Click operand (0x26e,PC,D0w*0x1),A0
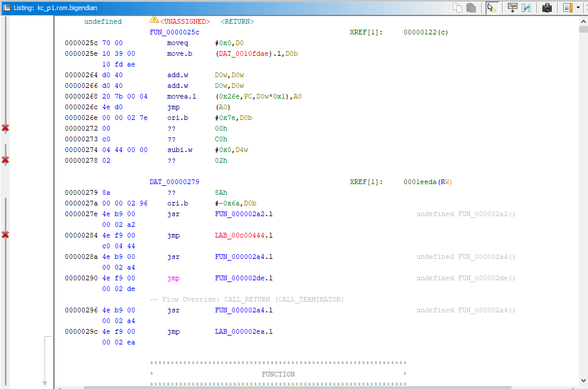588x389 pixels. click(258, 96)
